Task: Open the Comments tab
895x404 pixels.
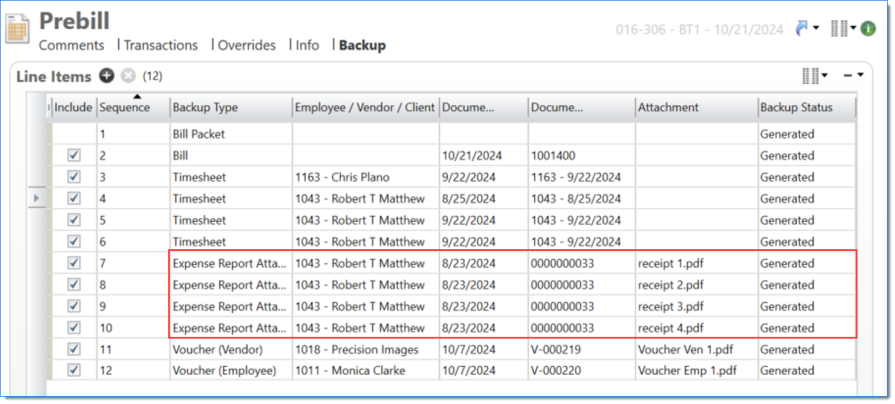Action: [x=71, y=45]
